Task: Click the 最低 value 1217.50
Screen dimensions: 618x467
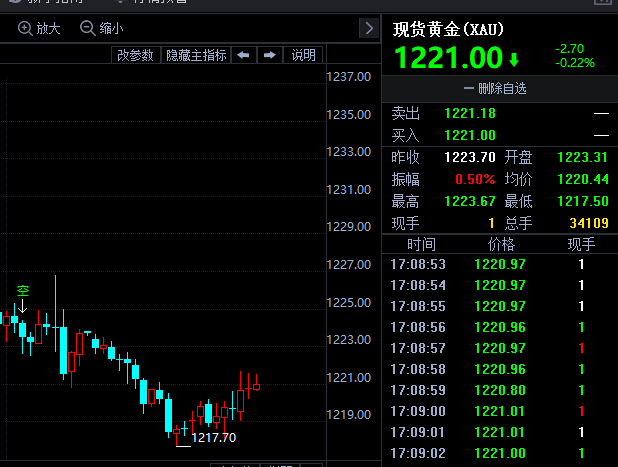Action: click(x=583, y=202)
